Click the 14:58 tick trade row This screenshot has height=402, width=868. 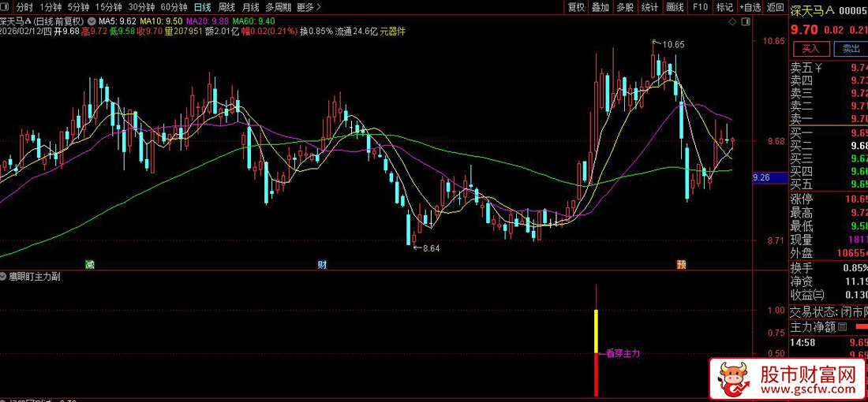(828, 342)
